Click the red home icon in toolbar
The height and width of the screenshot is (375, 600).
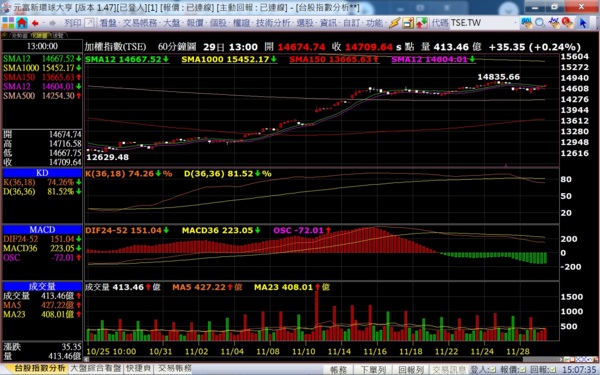click(x=22, y=23)
